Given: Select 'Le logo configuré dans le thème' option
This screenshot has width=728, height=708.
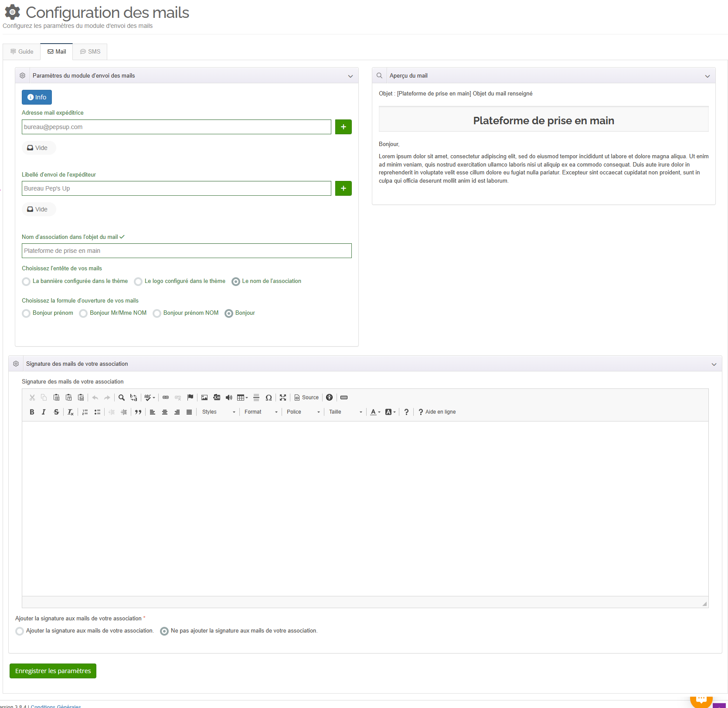Looking at the screenshot, I should 138,282.
